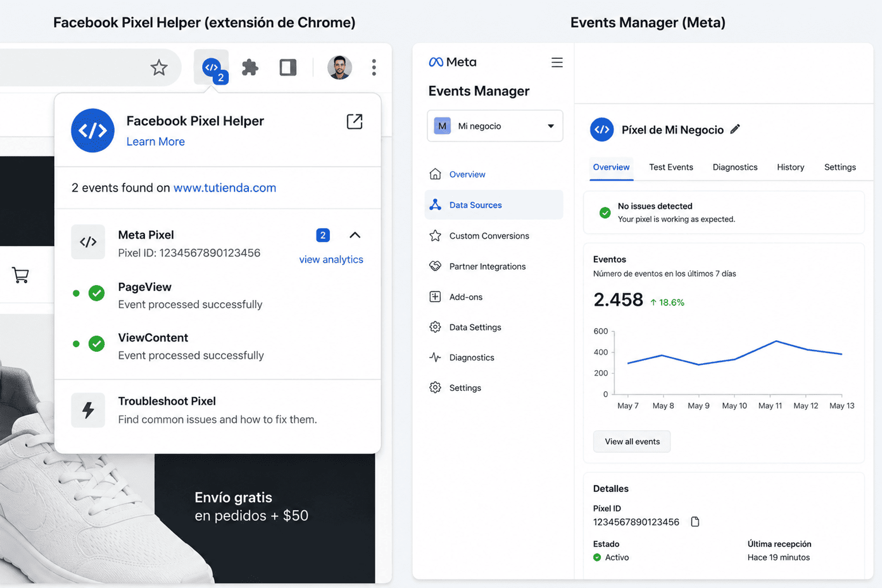
Task: Click the No issues detected status
Action: tap(723, 212)
